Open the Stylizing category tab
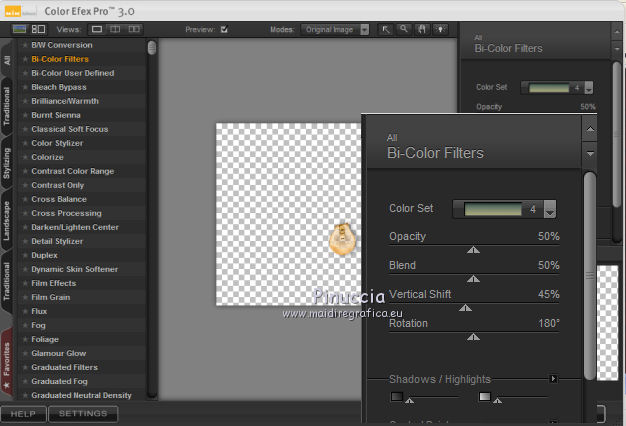The image size is (626, 426). [7, 163]
